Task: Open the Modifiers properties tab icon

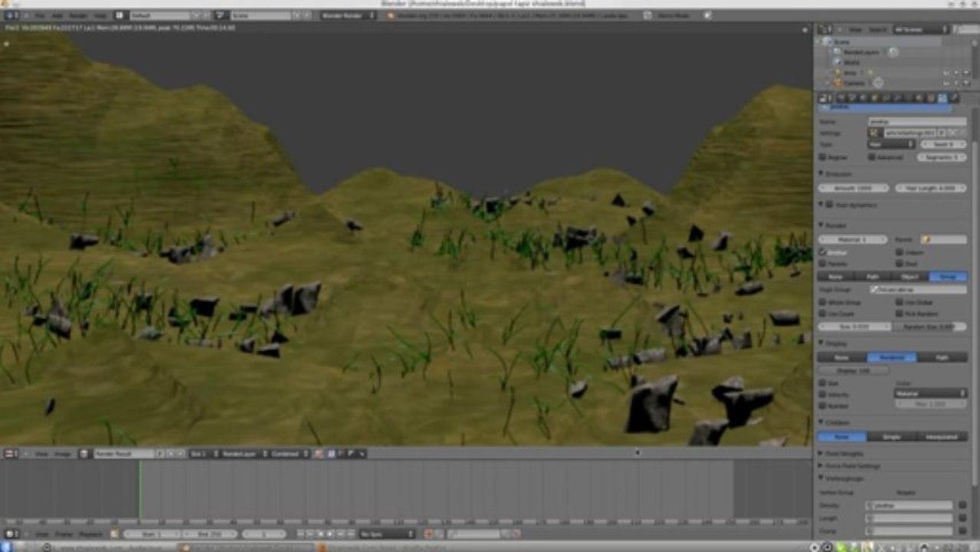Action: [897, 98]
